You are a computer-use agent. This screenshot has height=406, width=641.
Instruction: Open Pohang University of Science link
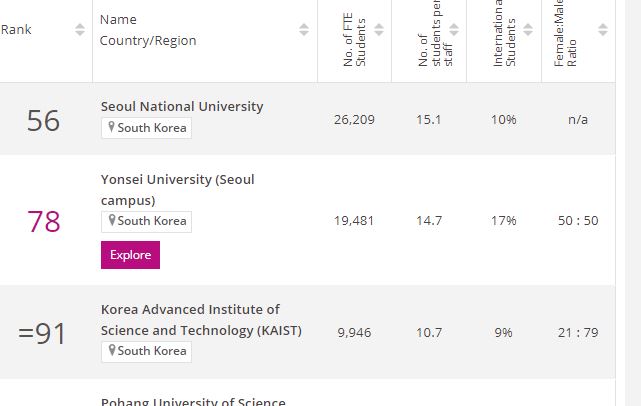191,401
